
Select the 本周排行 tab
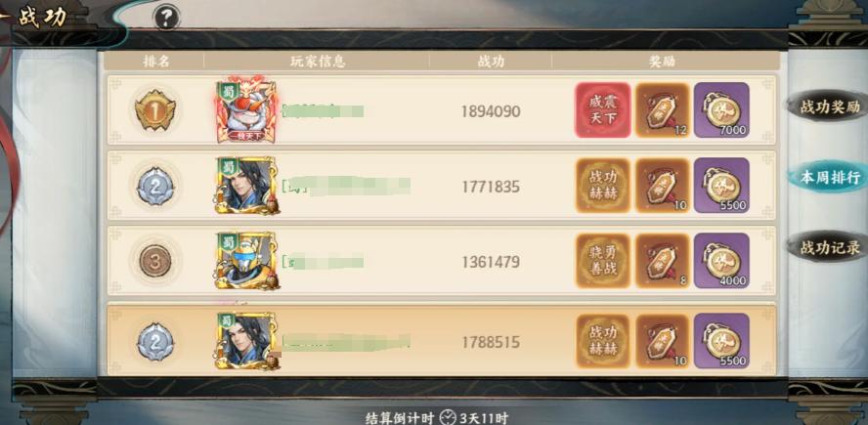[x=827, y=177]
